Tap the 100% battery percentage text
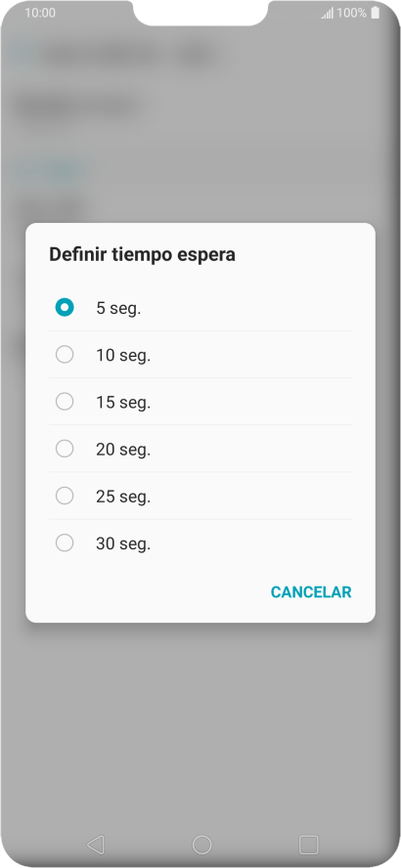The height and width of the screenshot is (868, 401). point(352,13)
